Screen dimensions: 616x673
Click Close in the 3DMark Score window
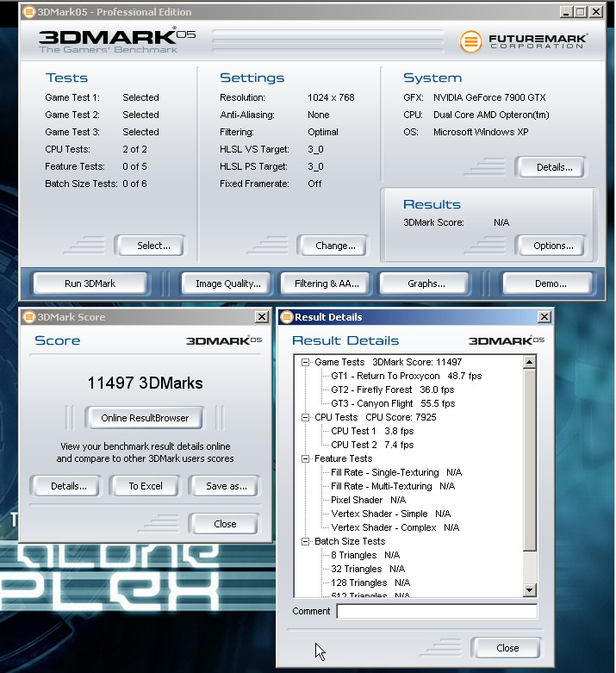tap(225, 524)
